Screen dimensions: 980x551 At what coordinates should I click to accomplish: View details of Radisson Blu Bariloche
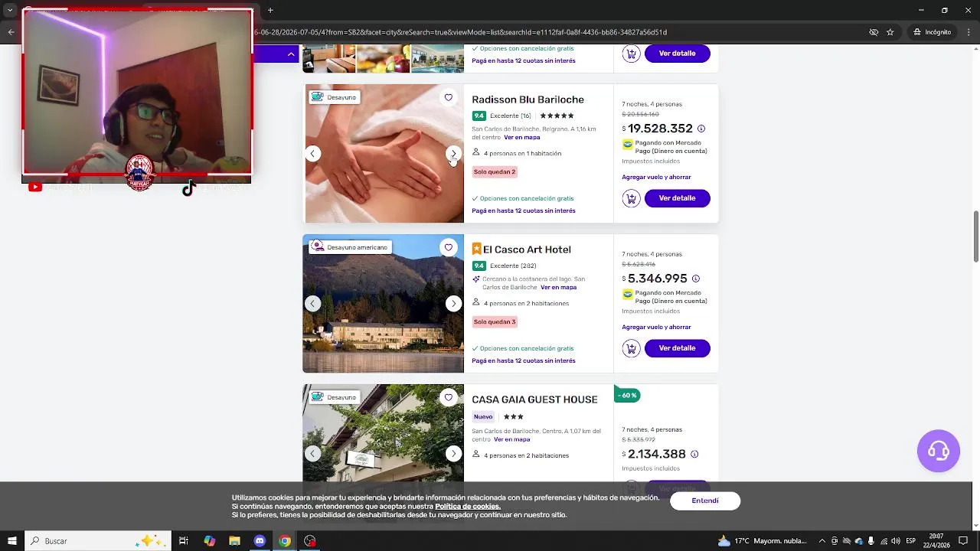pyautogui.click(x=678, y=198)
